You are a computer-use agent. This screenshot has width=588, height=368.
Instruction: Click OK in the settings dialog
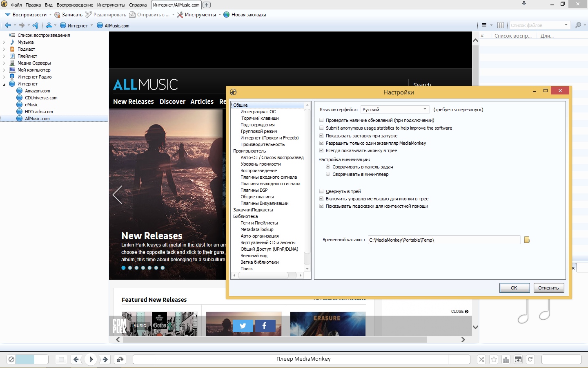514,288
